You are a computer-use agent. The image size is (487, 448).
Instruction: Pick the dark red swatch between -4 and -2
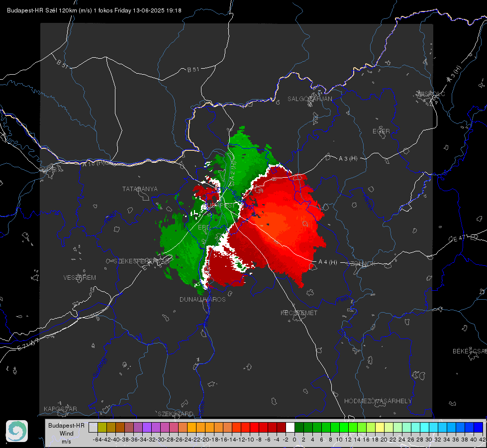pos(281,428)
